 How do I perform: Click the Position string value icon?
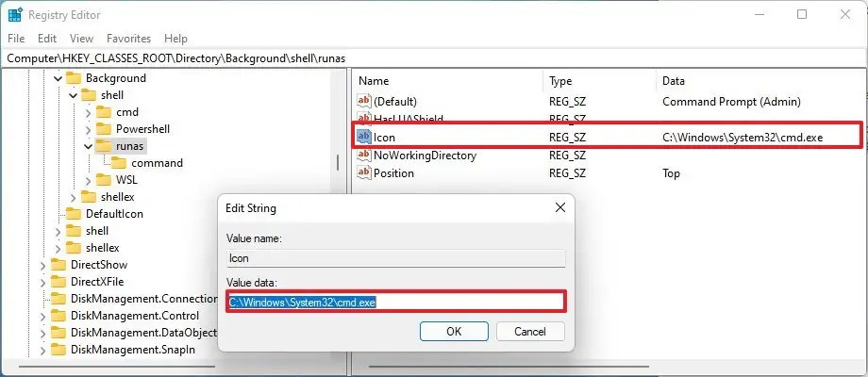click(x=363, y=173)
